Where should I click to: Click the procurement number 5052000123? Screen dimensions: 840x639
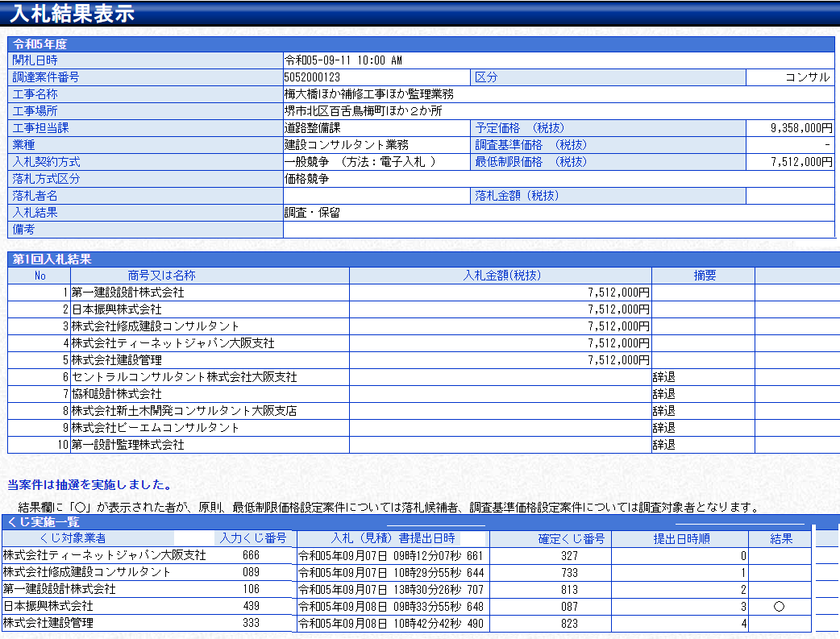coord(312,77)
